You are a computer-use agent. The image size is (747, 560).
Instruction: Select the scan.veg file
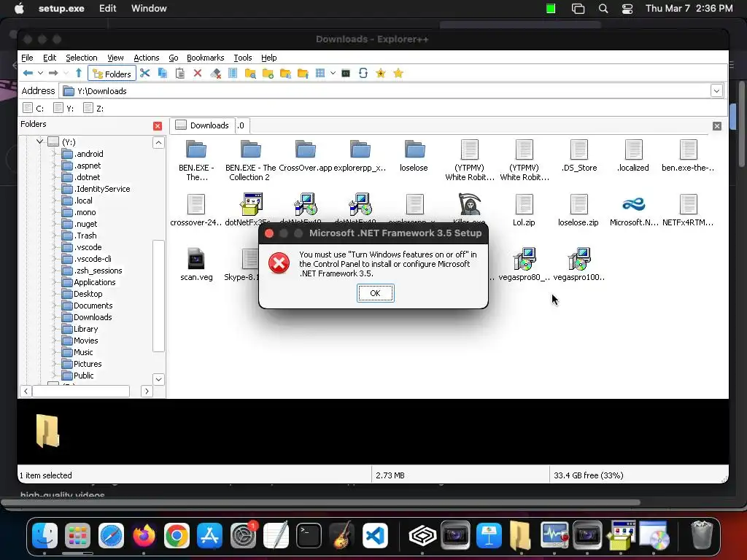(x=196, y=265)
